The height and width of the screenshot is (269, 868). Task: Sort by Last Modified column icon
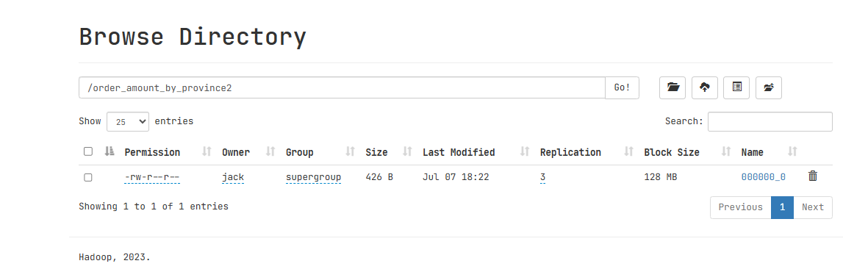[x=525, y=151]
